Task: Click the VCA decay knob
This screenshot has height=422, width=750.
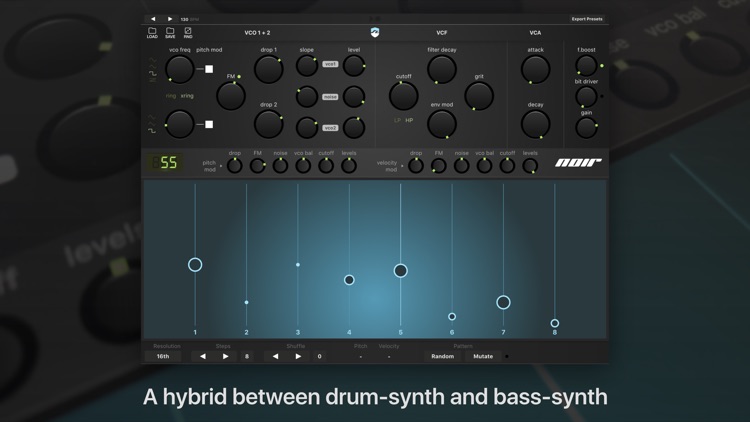Action: click(535, 124)
